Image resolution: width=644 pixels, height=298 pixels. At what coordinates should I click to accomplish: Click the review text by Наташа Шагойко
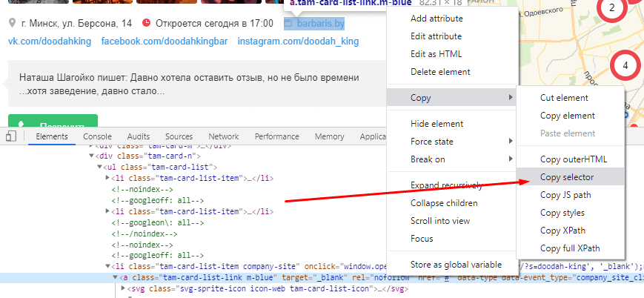click(189, 84)
